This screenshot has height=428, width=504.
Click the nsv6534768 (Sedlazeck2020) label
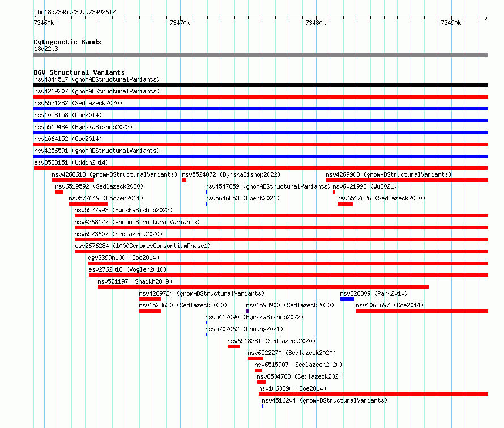pyautogui.click(x=301, y=376)
